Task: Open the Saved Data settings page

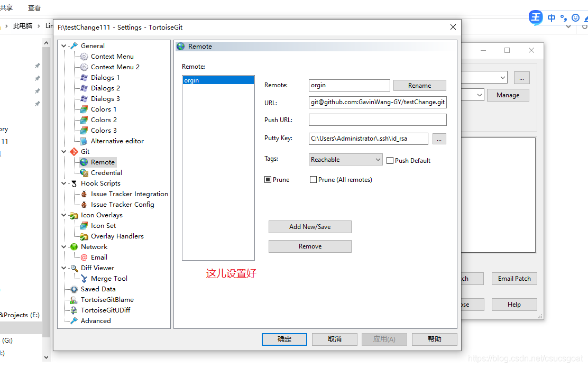Action: point(98,289)
